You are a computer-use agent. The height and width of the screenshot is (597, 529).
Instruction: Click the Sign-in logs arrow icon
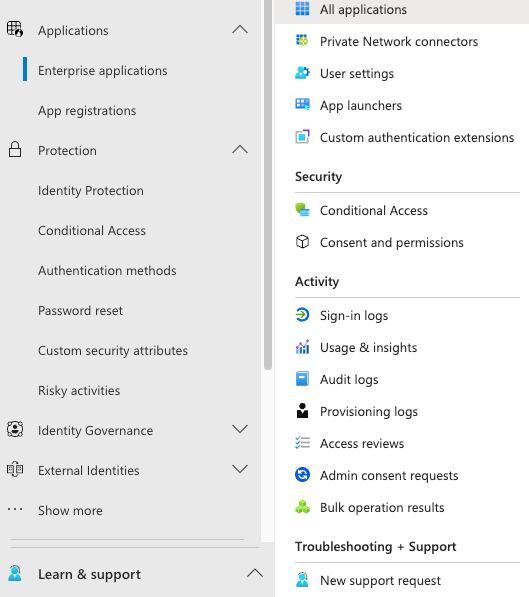[x=302, y=314]
